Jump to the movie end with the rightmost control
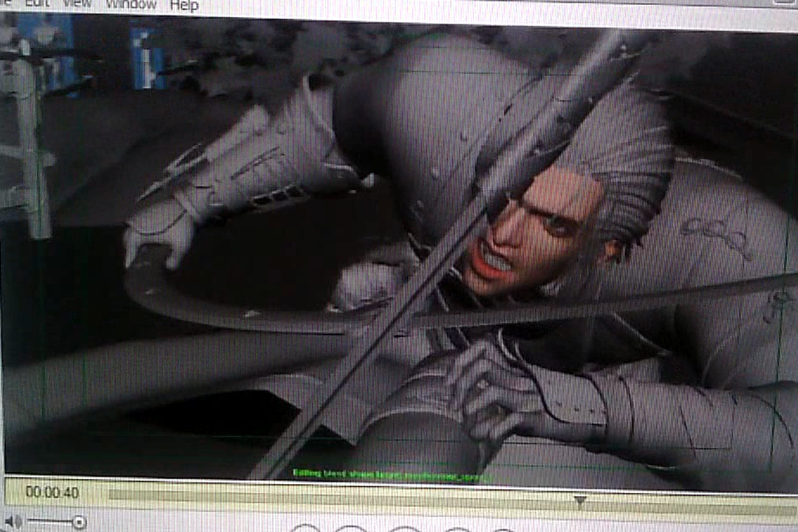Viewport: 798px width, 532px height. (502, 529)
